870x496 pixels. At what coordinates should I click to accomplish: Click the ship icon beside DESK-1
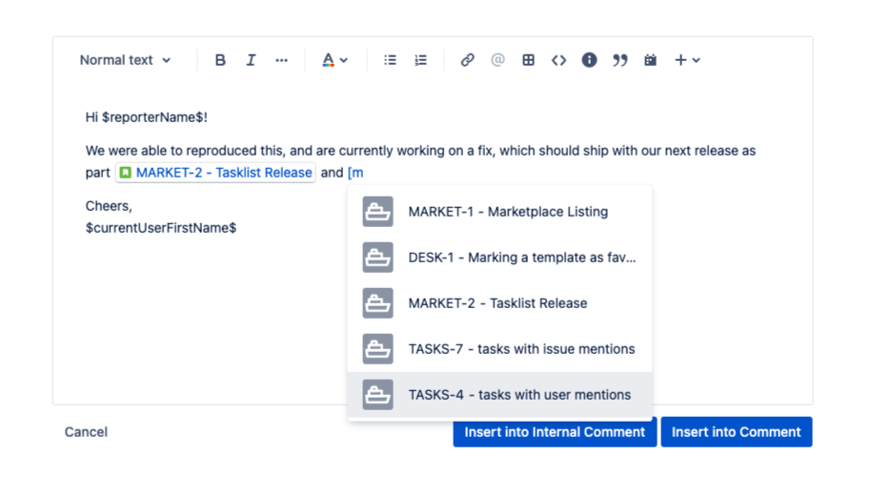pyautogui.click(x=378, y=257)
